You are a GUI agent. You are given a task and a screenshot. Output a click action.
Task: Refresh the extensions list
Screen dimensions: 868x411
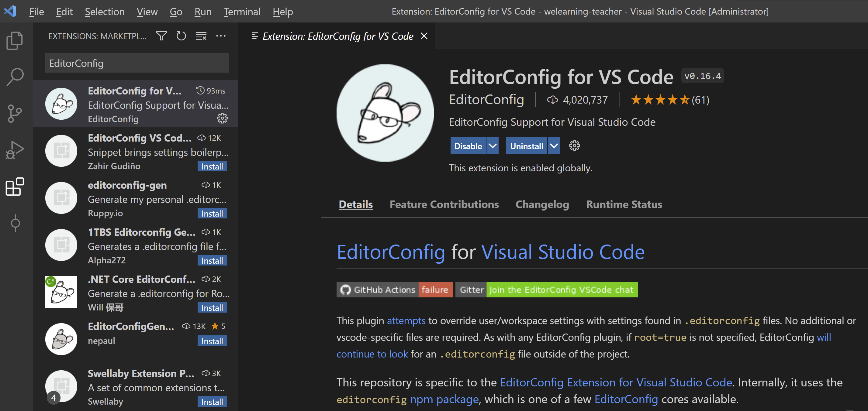(x=181, y=36)
